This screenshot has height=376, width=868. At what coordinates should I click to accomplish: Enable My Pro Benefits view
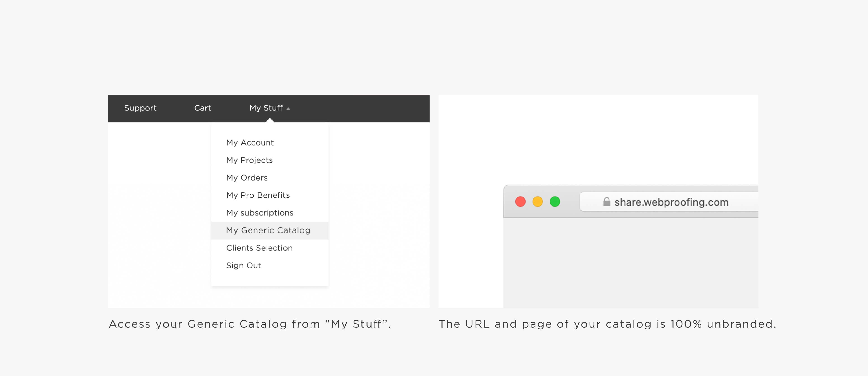pyautogui.click(x=258, y=195)
